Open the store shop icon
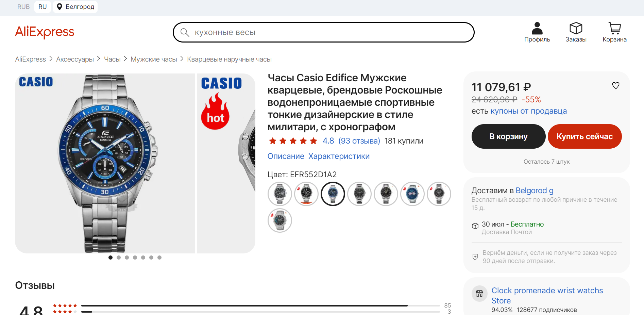This screenshot has width=644, height=315. point(479,294)
